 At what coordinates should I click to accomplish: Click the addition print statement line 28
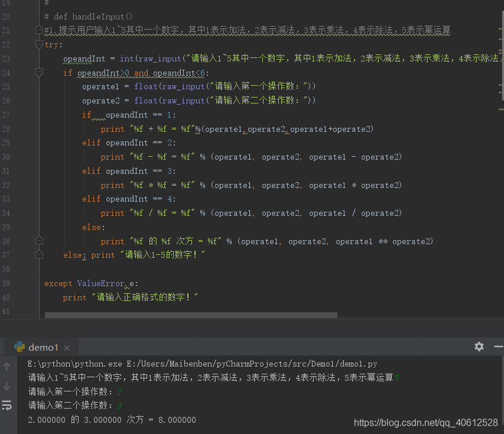[x=237, y=129]
